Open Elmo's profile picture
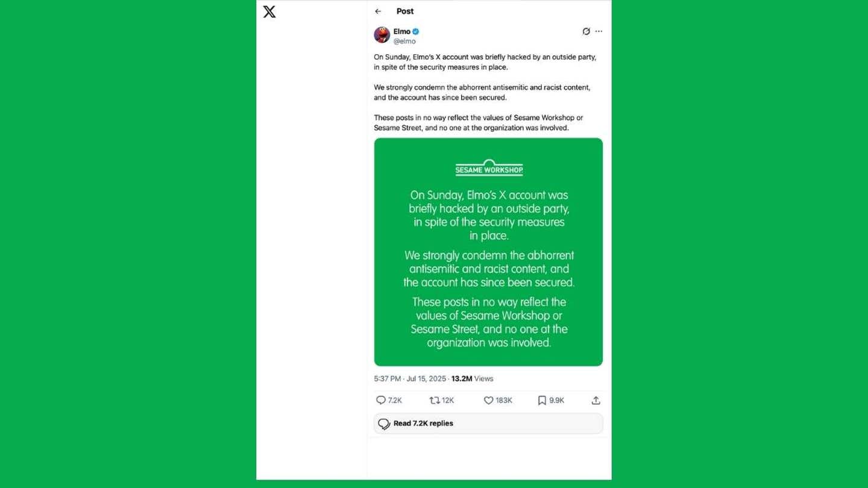Screen dimensions: 868x488 (382, 35)
